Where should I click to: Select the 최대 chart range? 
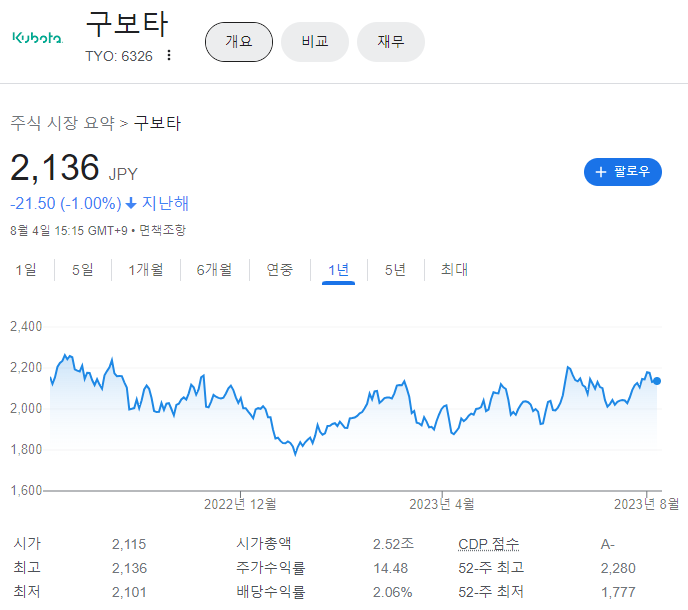(x=454, y=269)
